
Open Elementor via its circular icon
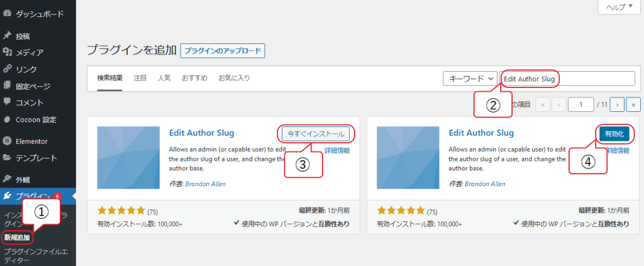(7, 141)
